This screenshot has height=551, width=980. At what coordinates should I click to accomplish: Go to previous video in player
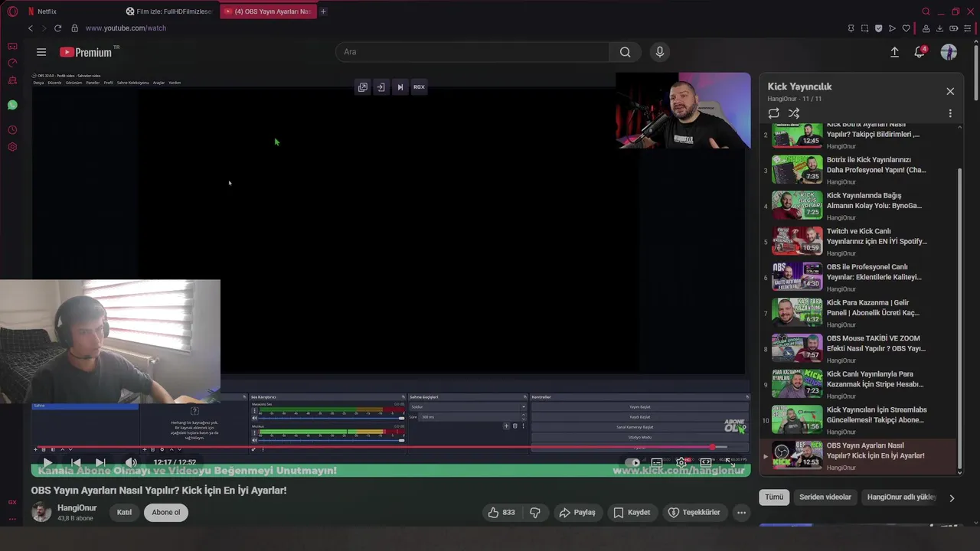tap(75, 462)
